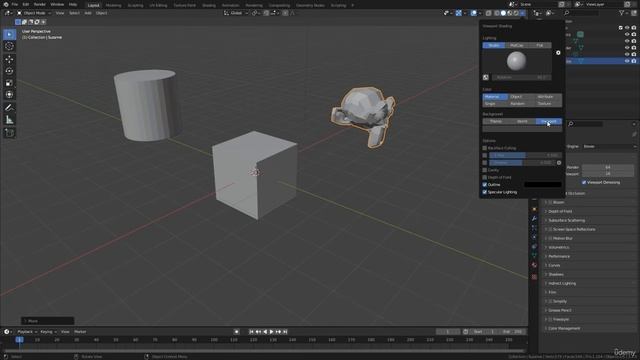Select the Move tool

9,59
